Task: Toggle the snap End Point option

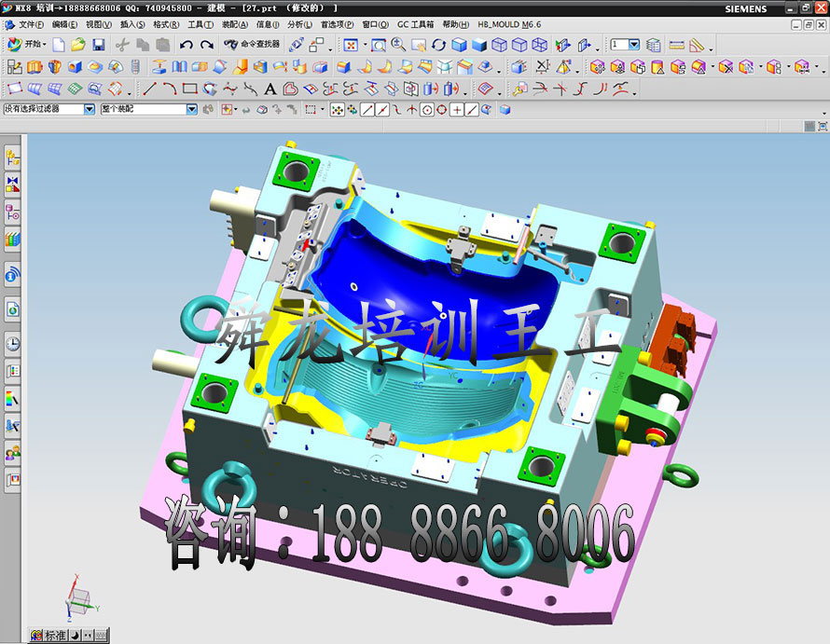Action: click(367, 110)
